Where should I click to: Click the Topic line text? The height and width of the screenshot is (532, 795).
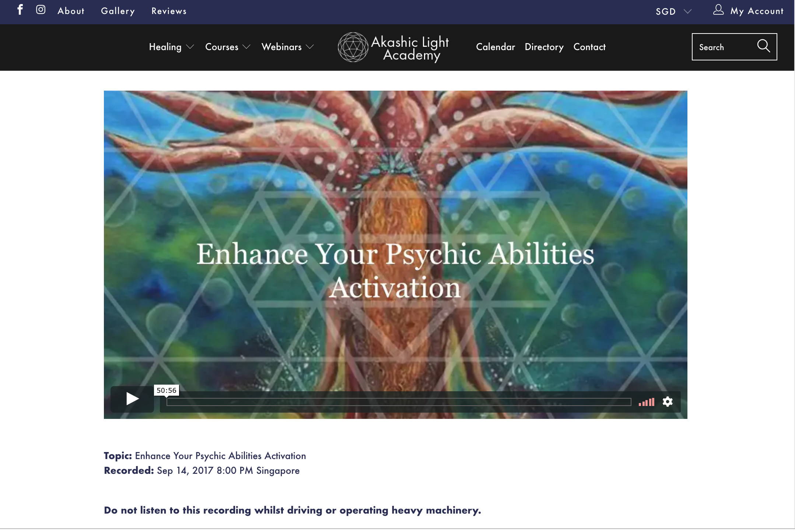205,456
